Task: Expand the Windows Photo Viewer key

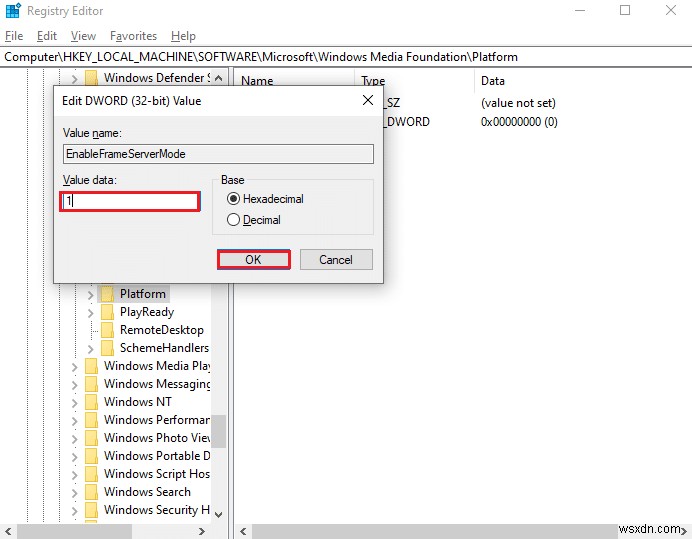Action: coord(75,438)
